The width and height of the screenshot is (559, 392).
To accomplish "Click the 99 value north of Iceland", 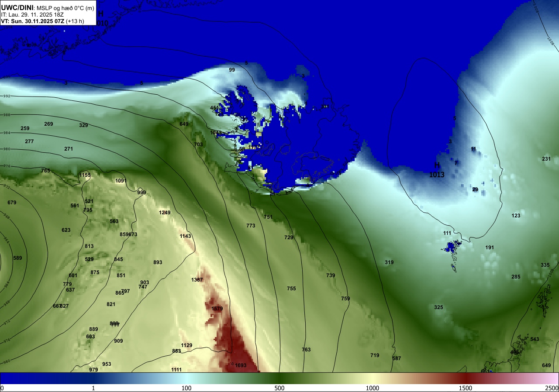I will (232, 70).
